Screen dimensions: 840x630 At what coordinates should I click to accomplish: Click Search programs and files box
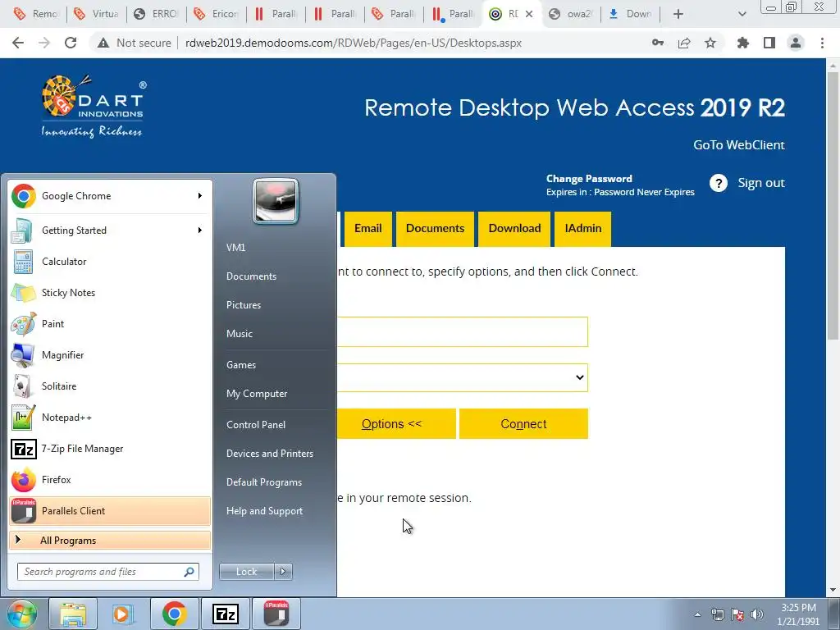[108, 572]
